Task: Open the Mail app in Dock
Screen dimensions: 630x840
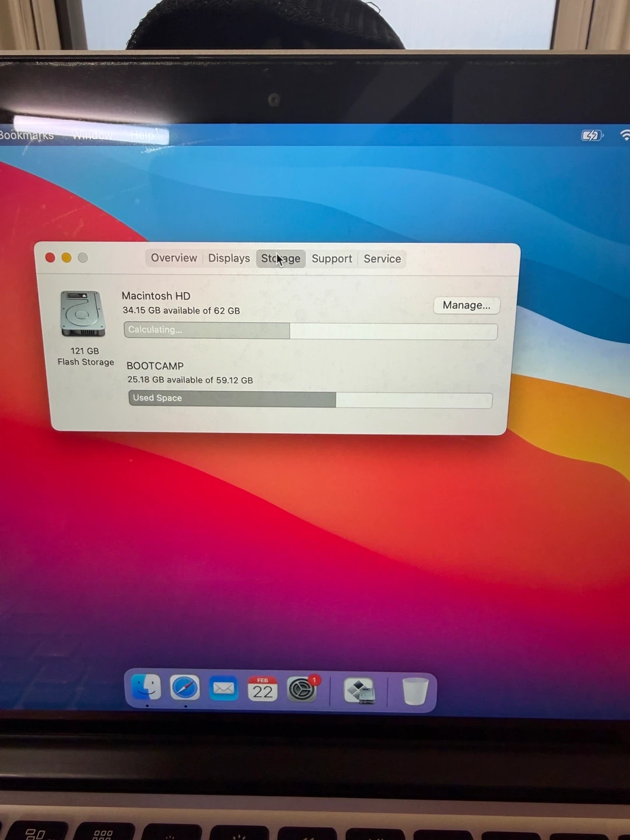Action: tap(223, 689)
